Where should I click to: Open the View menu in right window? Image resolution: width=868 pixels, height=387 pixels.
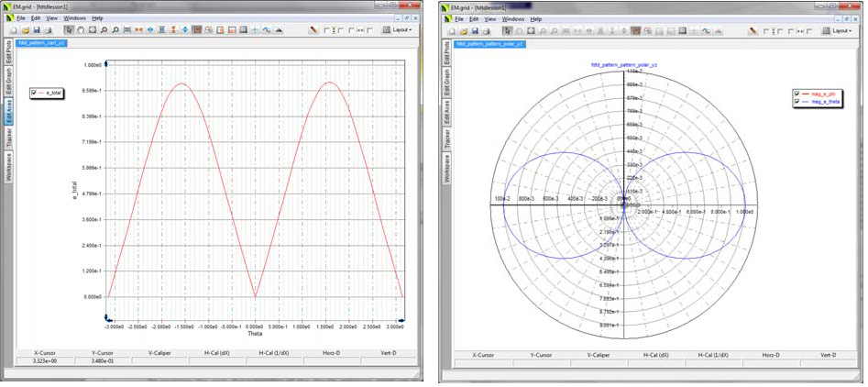[492, 18]
